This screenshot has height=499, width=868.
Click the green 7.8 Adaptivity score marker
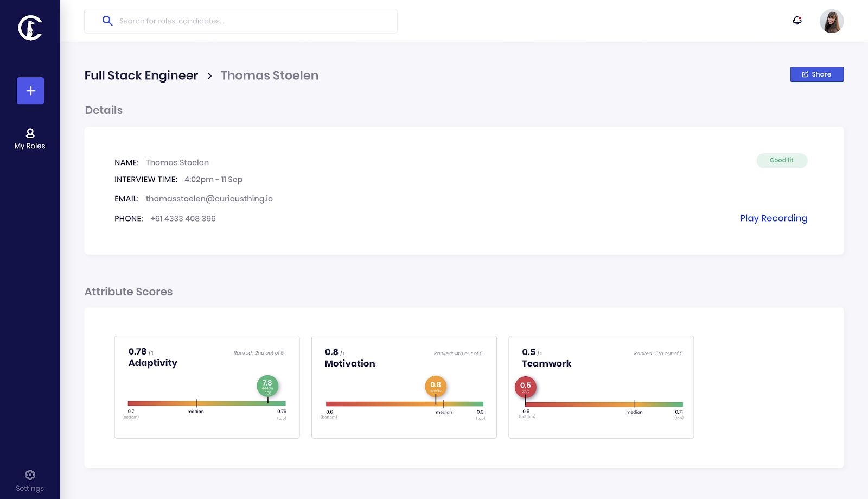tap(267, 386)
